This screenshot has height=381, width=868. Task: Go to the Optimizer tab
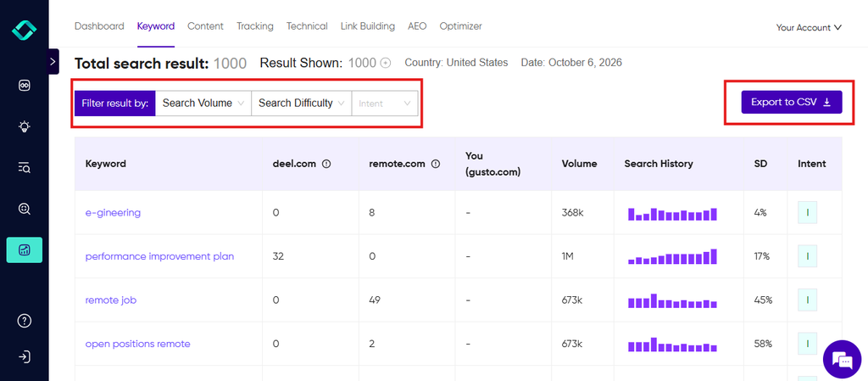(460, 26)
